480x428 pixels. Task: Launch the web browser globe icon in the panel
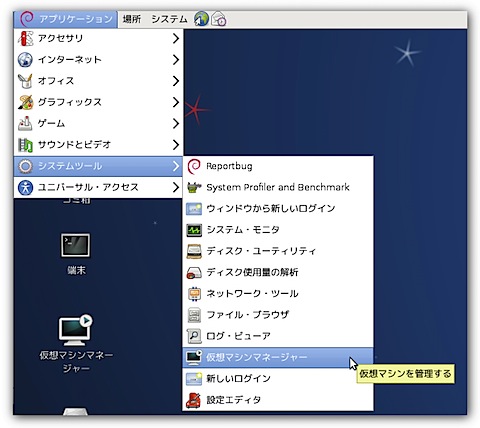point(201,19)
